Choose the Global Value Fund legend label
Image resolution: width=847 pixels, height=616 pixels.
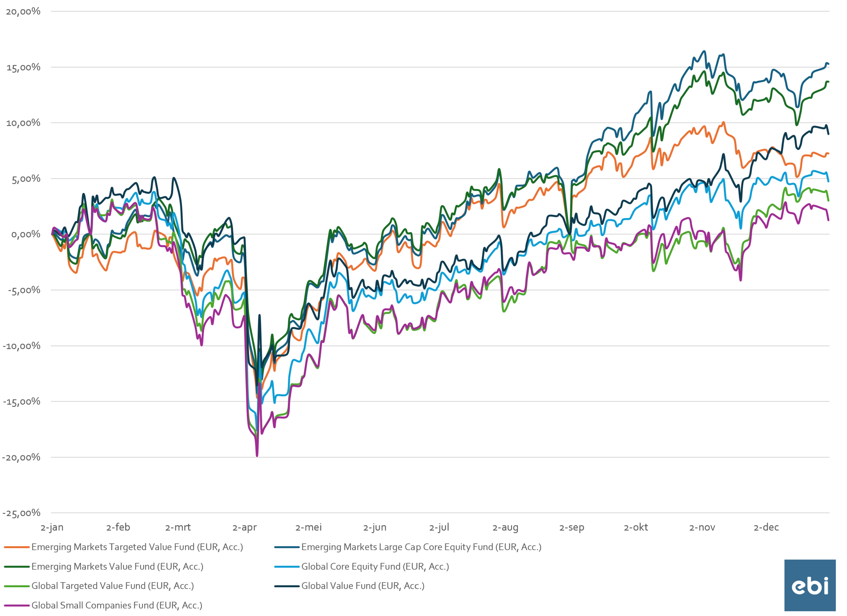(x=363, y=586)
